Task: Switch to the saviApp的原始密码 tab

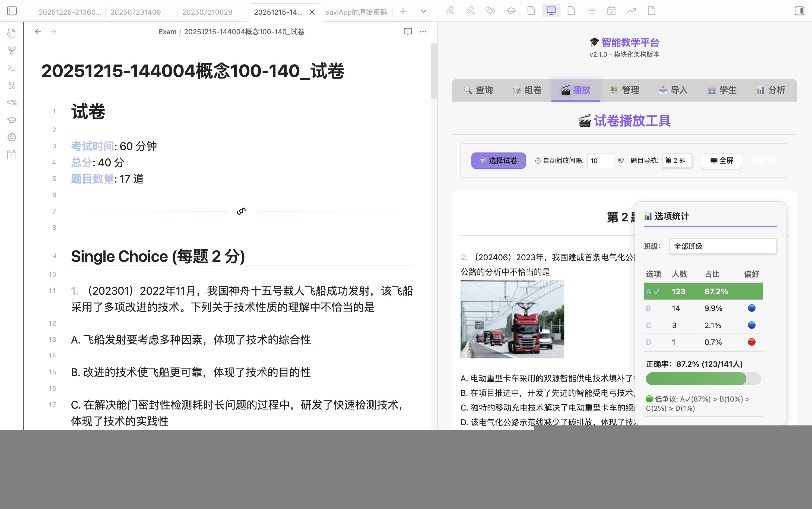Action: pos(356,12)
